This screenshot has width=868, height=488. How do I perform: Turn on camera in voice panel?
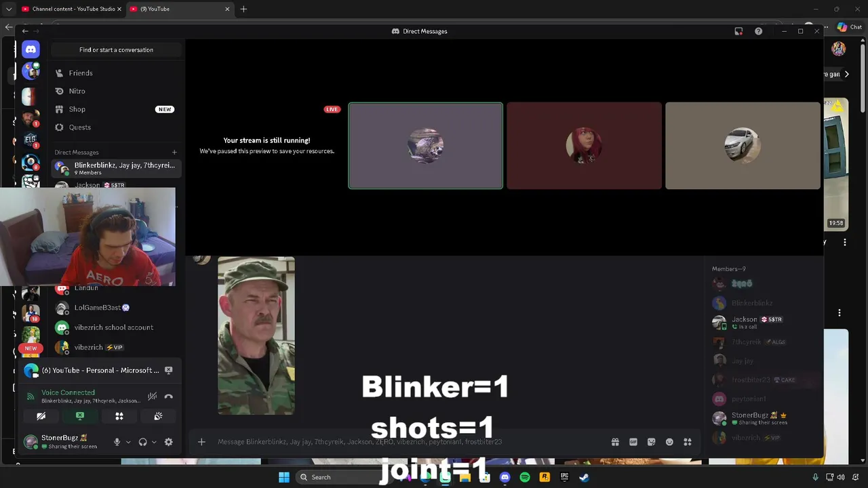click(41, 416)
